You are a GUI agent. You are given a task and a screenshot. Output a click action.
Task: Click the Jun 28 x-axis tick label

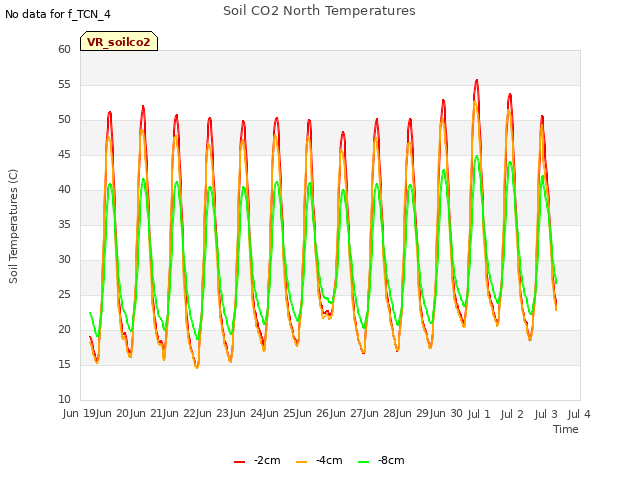[x=378, y=413]
